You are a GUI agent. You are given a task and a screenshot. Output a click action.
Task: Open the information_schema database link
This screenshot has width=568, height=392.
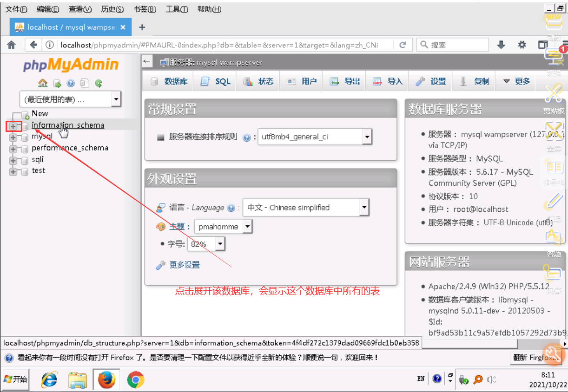coord(68,125)
